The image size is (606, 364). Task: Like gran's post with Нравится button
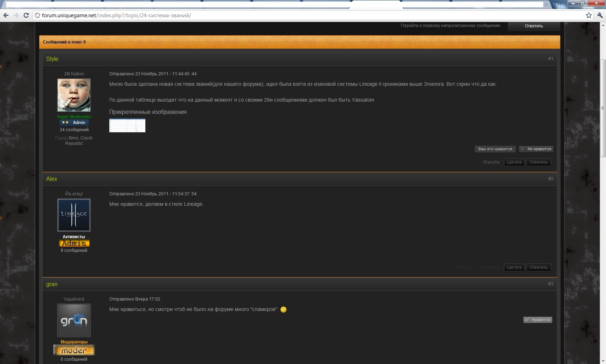(538, 320)
